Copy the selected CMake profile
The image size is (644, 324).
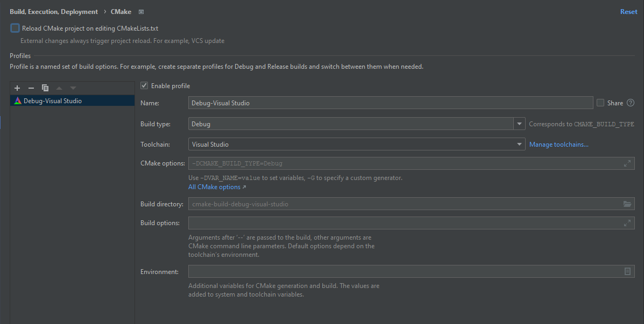point(45,88)
